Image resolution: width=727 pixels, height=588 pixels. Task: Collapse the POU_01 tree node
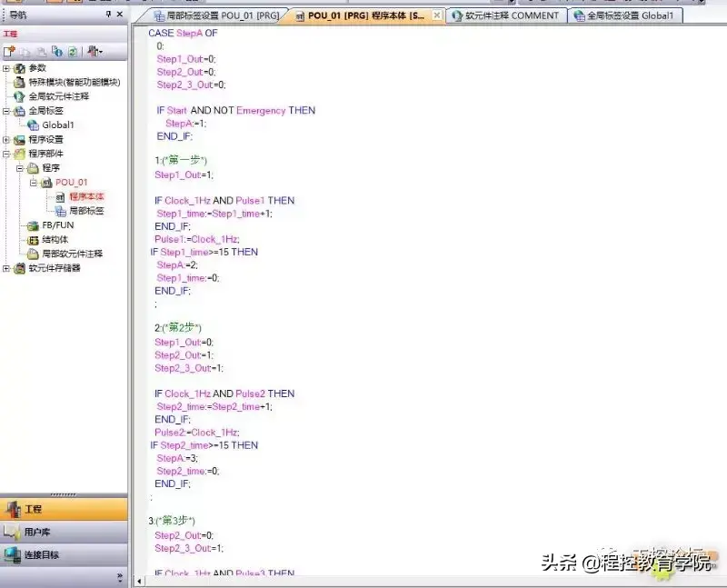pos(34,183)
